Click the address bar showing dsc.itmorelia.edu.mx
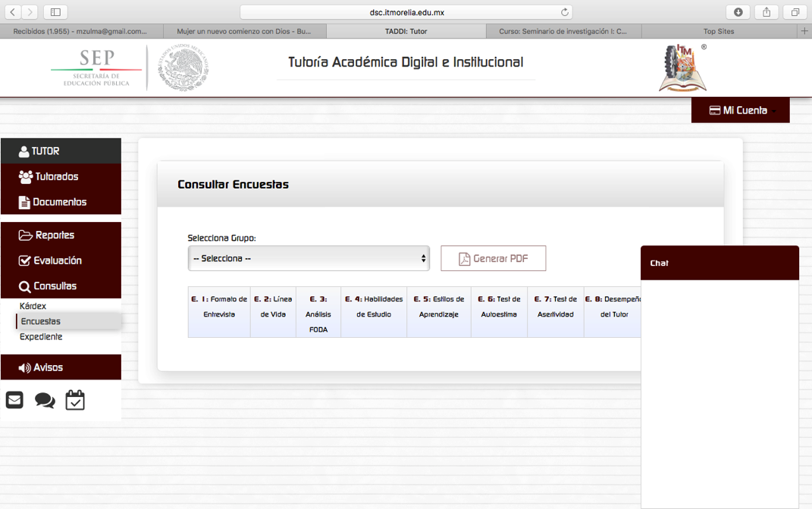 (406, 12)
